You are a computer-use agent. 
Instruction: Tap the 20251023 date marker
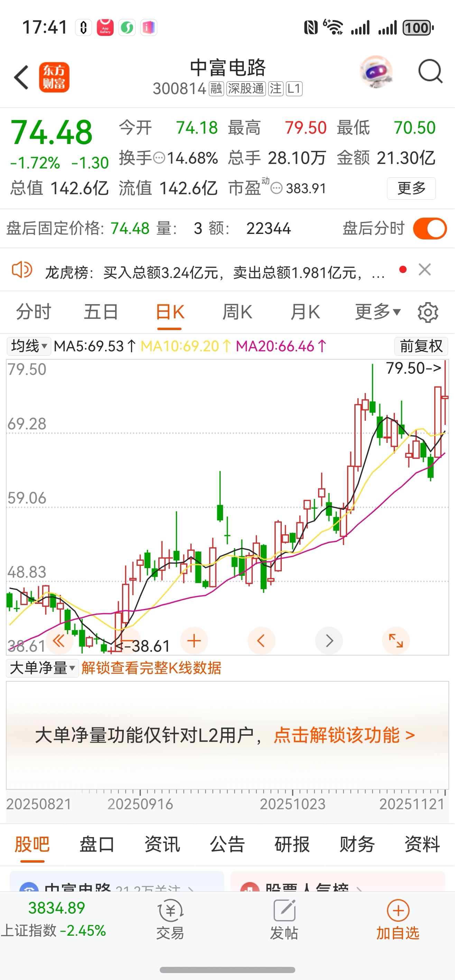coord(293,804)
